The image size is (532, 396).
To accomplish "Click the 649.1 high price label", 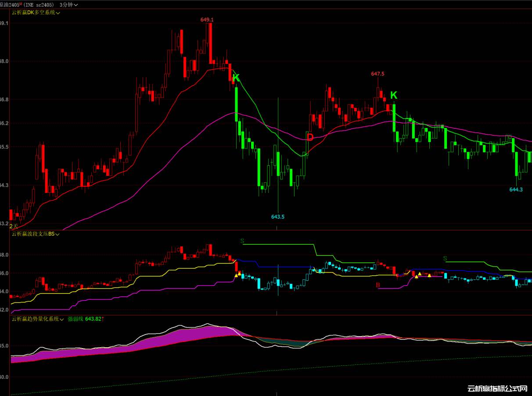I will [207, 20].
